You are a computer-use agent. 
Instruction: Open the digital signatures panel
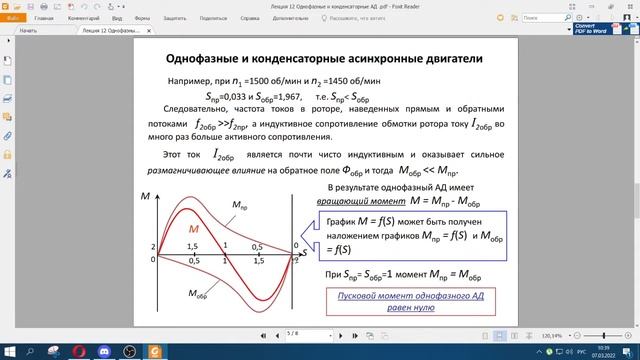pos(7,173)
